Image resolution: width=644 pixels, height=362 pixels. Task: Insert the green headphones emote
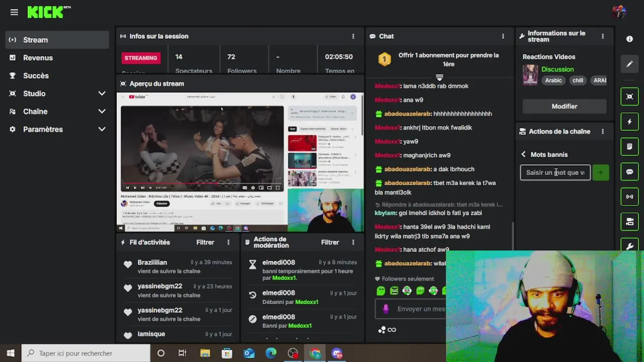click(407, 291)
